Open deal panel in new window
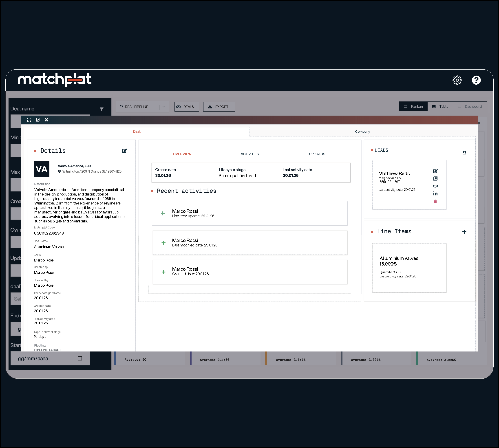Viewport: 499px width, 448px height. [x=38, y=120]
